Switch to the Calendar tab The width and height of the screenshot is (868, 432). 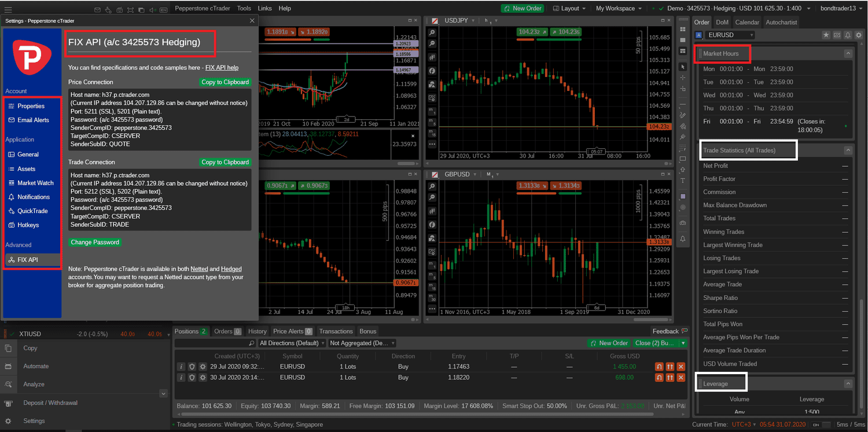pos(747,22)
